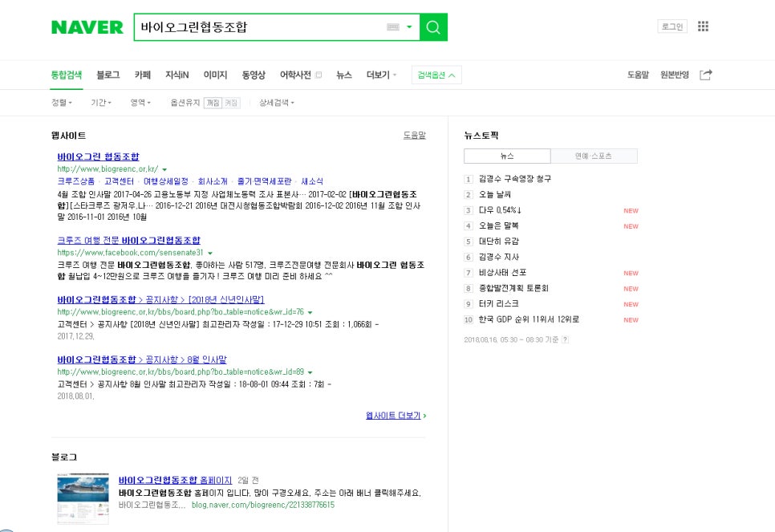Click the new-window icon beside 어학사전
This screenshot has width=775, height=532.
click(319, 75)
